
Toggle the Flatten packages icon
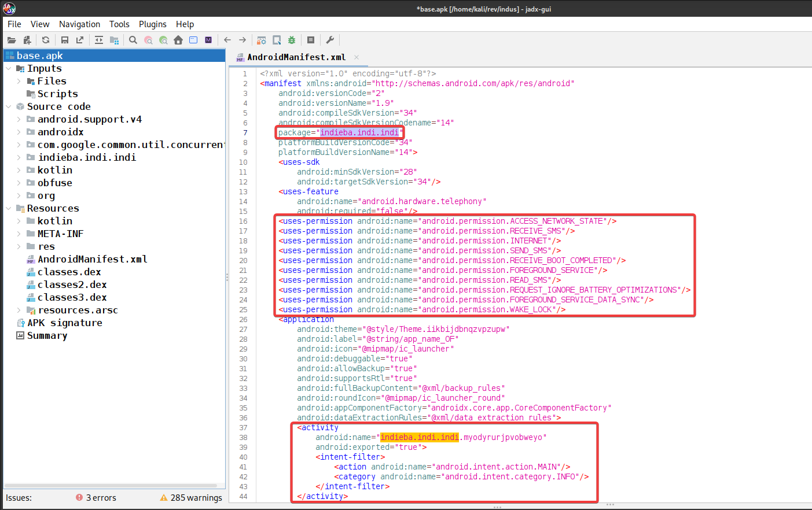[114, 40]
